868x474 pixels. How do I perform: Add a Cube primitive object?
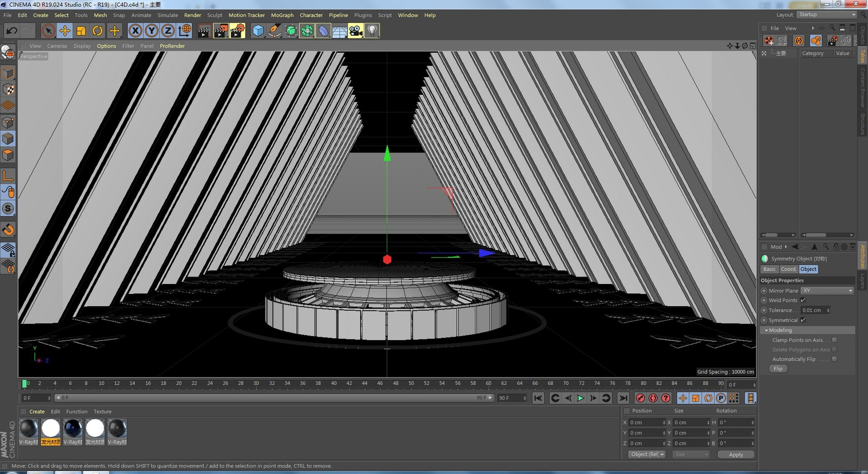click(258, 31)
